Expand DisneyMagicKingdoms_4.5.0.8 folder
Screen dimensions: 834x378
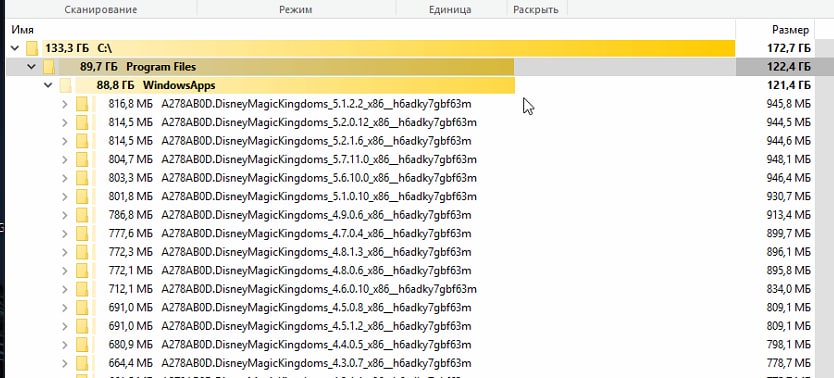tap(65, 308)
